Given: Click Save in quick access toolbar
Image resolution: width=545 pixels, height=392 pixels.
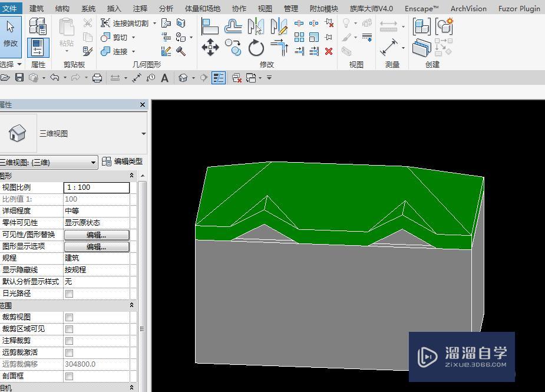Looking at the screenshot, I should pyautogui.click(x=19, y=78).
